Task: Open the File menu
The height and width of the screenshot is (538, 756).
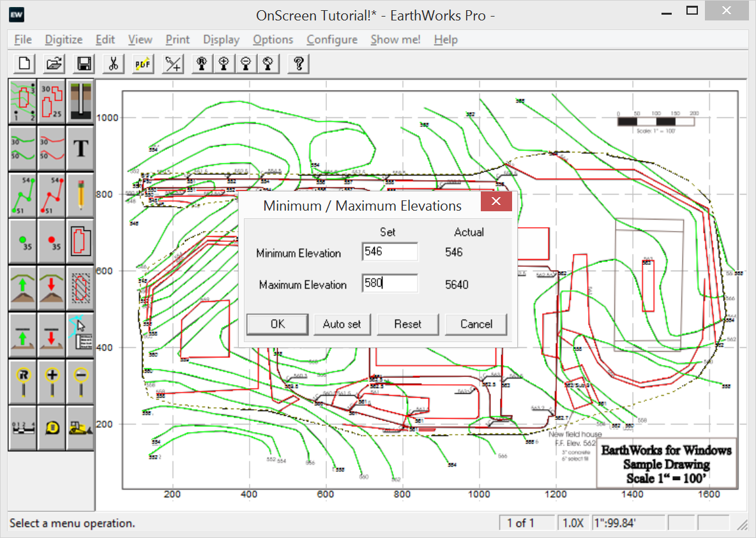Action: pyautogui.click(x=23, y=40)
